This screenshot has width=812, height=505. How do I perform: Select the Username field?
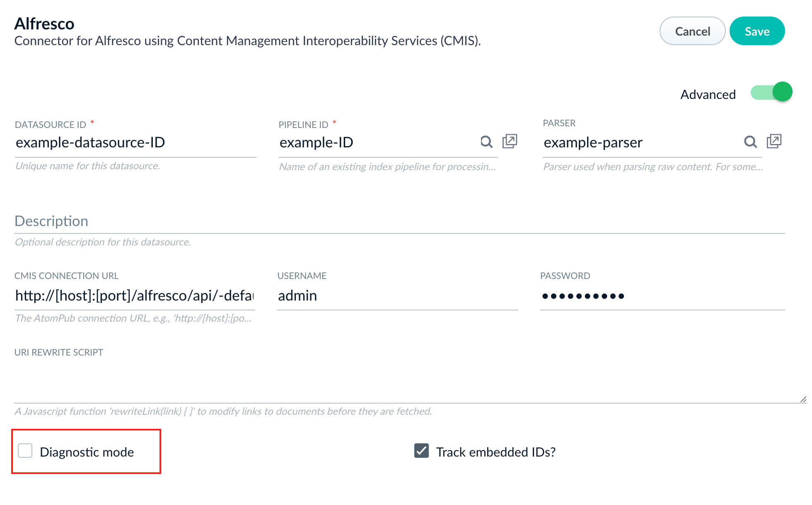click(x=398, y=296)
